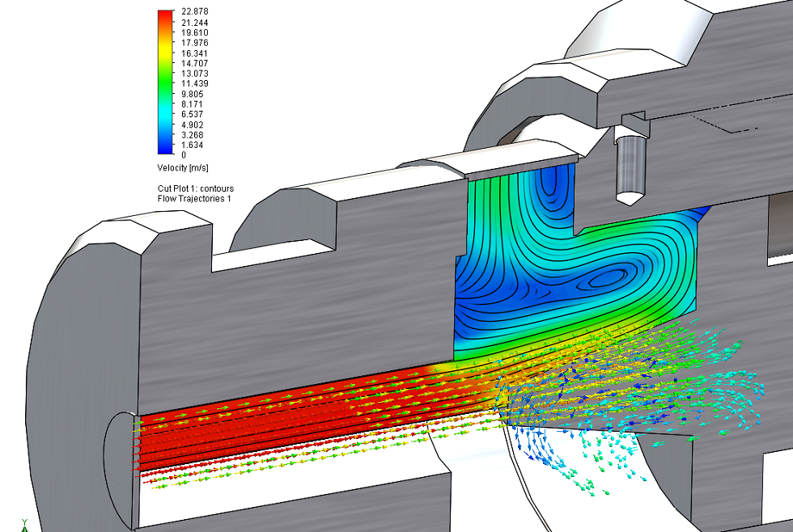Select the 'Cut Plot 1: contours' label
This screenshot has height=532, width=793.
click(196, 188)
